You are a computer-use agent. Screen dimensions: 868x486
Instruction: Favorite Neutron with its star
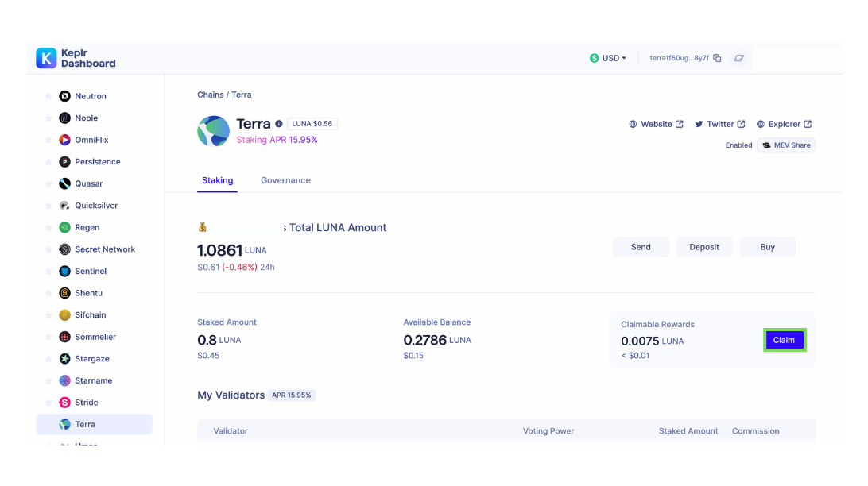[48, 96]
